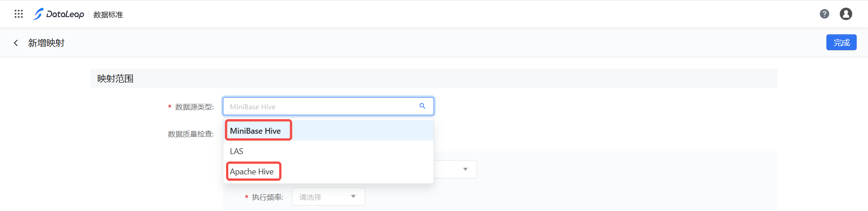Click the 数据标准 module name
This screenshot has height=211, width=868.
pos(108,15)
